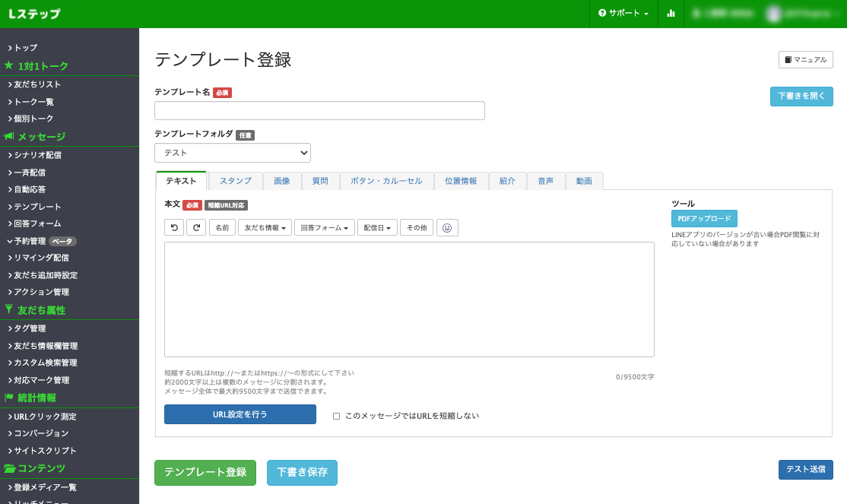Click the redo icon in the text toolbar

pos(196,227)
